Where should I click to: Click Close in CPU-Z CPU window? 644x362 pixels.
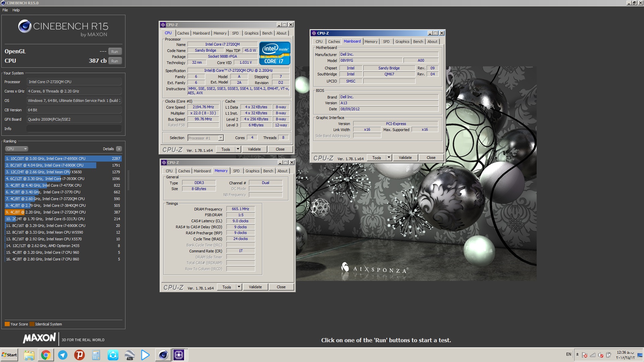(x=280, y=149)
